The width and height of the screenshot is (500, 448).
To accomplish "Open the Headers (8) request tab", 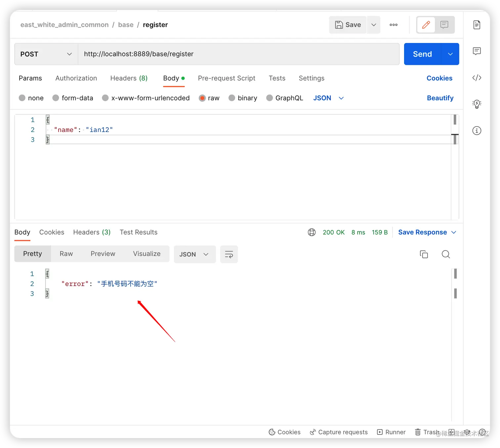I will [x=129, y=78].
